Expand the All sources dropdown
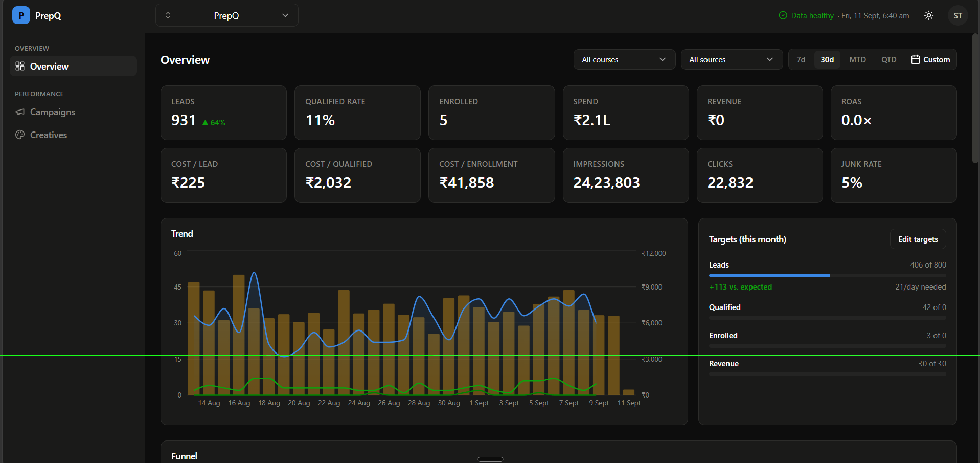Viewport: 980px width, 463px height. (x=732, y=59)
